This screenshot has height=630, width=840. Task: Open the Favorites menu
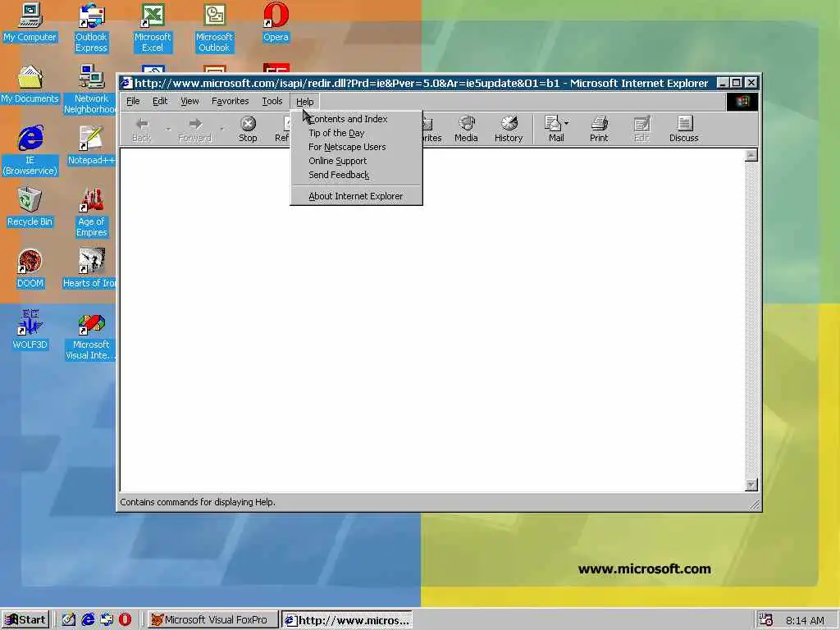point(230,101)
